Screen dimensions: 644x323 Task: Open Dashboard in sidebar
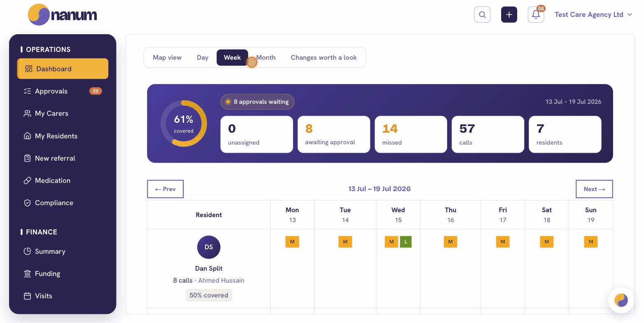(x=63, y=69)
